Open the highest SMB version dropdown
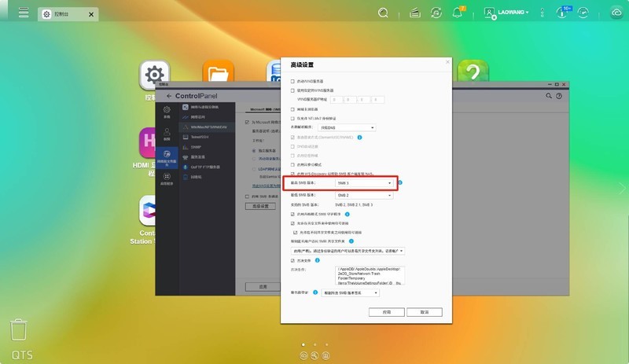The image size is (629, 364). click(364, 183)
